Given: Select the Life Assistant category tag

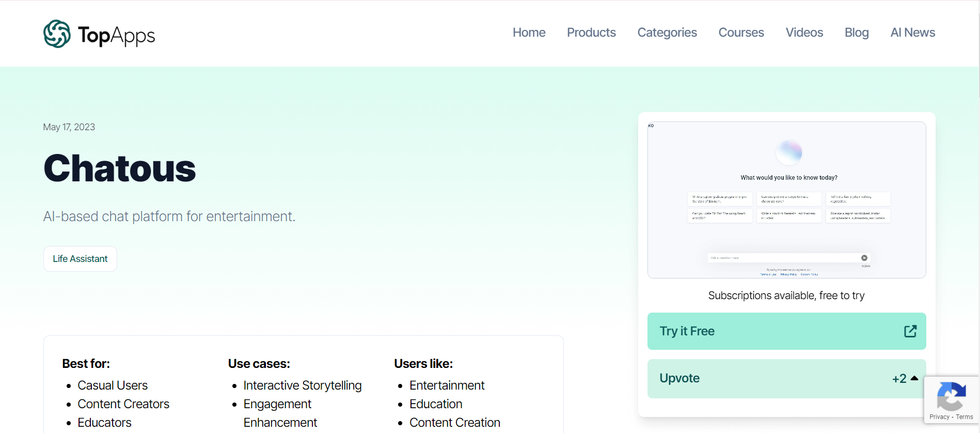Looking at the screenshot, I should 80,259.
